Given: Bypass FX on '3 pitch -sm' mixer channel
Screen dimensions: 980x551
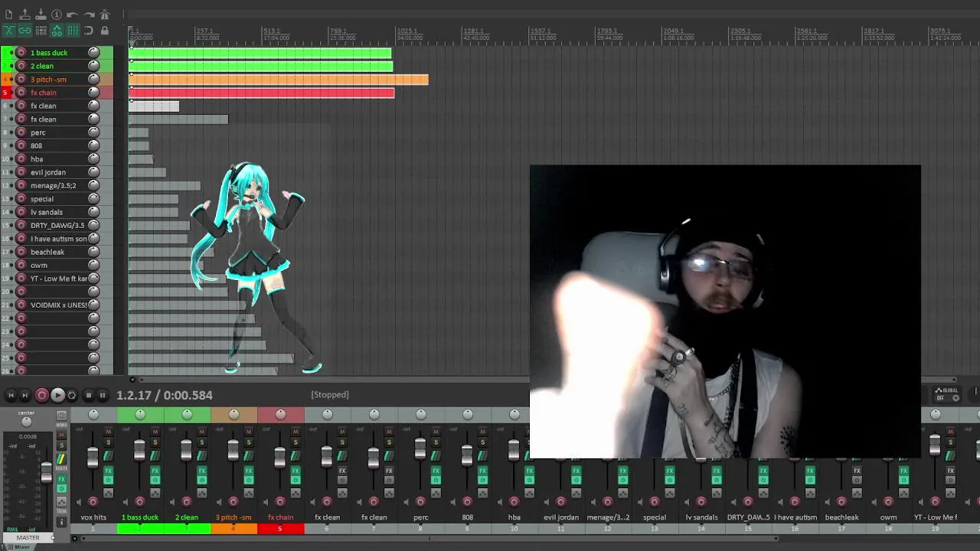Looking at the screenshot, I should pos(248,481).
